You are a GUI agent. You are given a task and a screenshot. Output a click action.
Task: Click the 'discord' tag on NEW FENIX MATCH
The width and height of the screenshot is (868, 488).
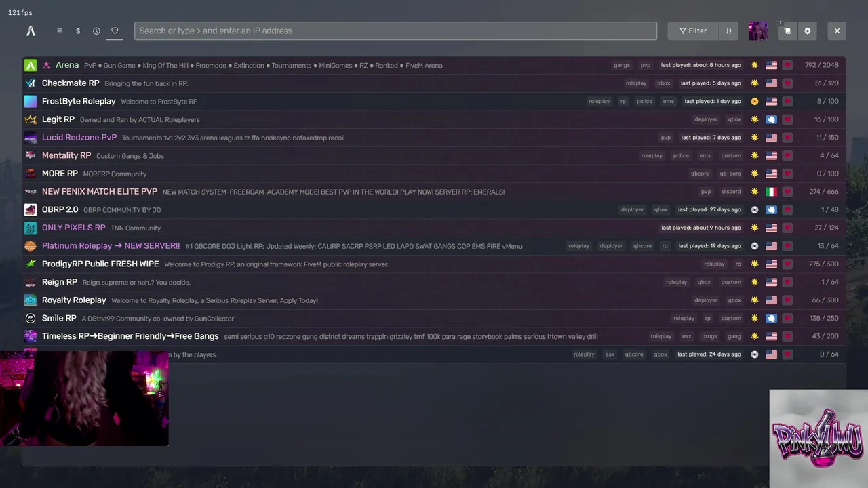tap(731, 192)
